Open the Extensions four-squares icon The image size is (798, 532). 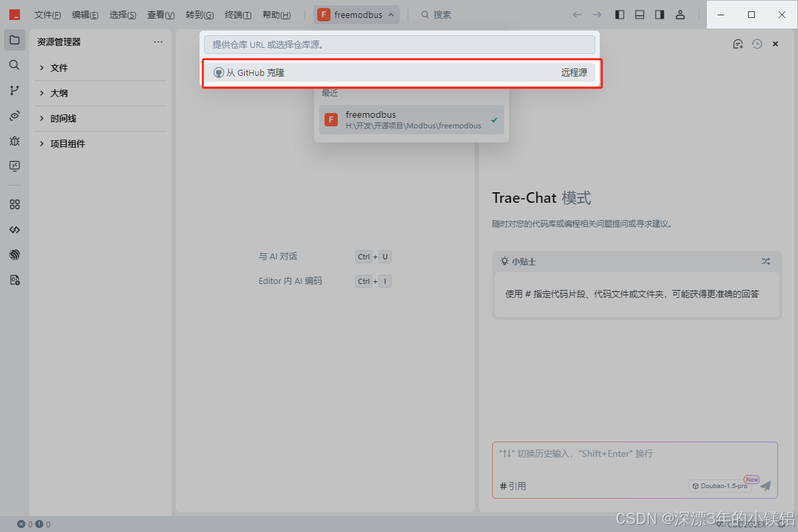point(15,205)
